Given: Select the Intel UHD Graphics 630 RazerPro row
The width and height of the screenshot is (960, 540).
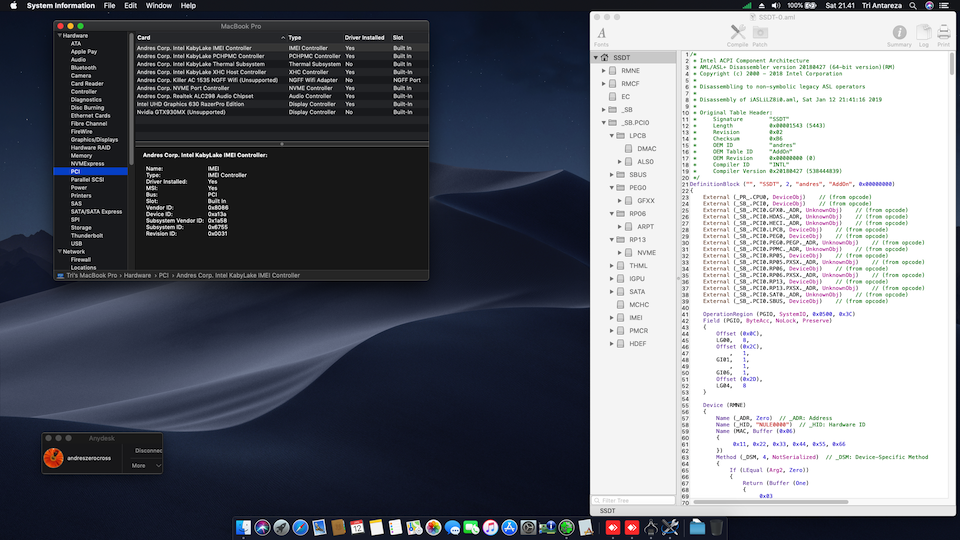Looking at the screenshot, I should click(281, 104).
